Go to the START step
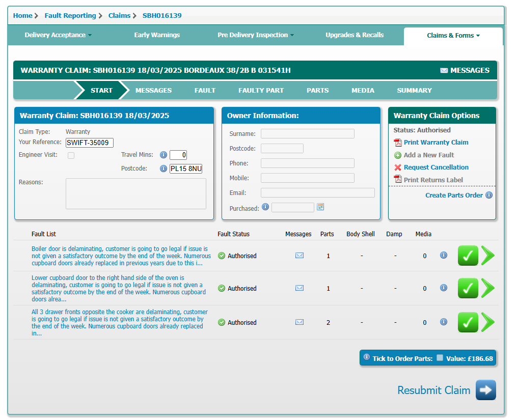 click(x=101, y=90)
